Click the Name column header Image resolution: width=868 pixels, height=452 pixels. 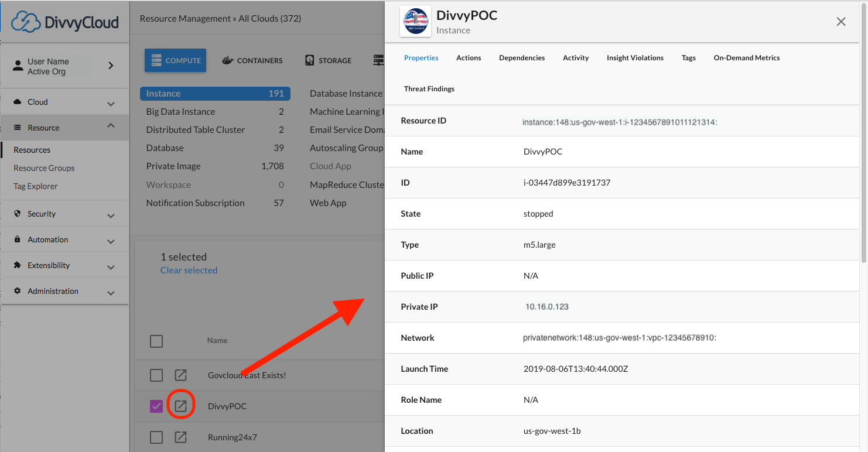click(x=217, y=341)
